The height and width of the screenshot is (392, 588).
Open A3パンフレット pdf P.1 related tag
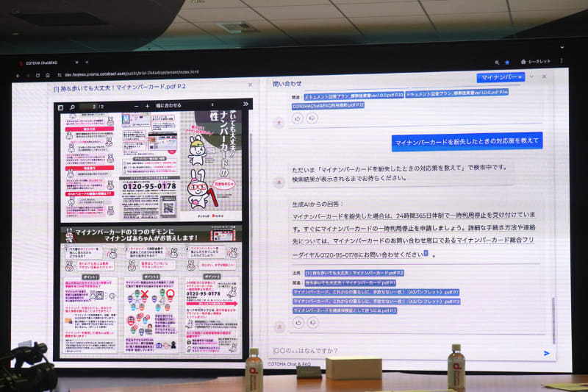click(376, 292)
